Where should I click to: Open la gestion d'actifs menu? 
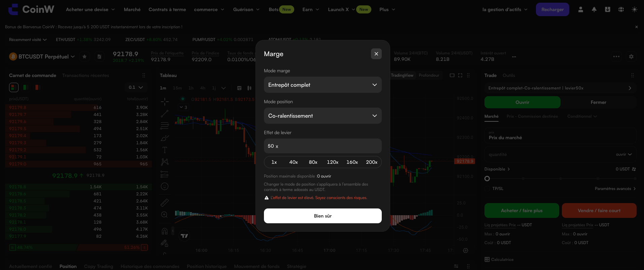pos(505,9)
